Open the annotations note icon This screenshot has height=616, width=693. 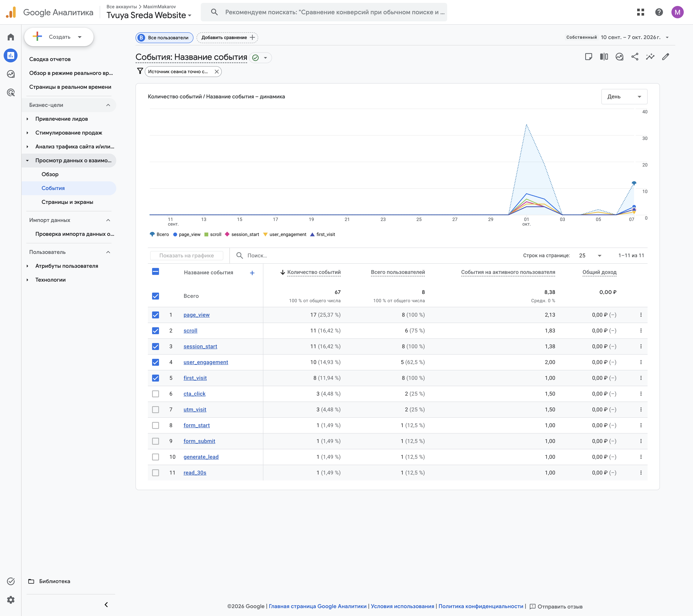589,57
